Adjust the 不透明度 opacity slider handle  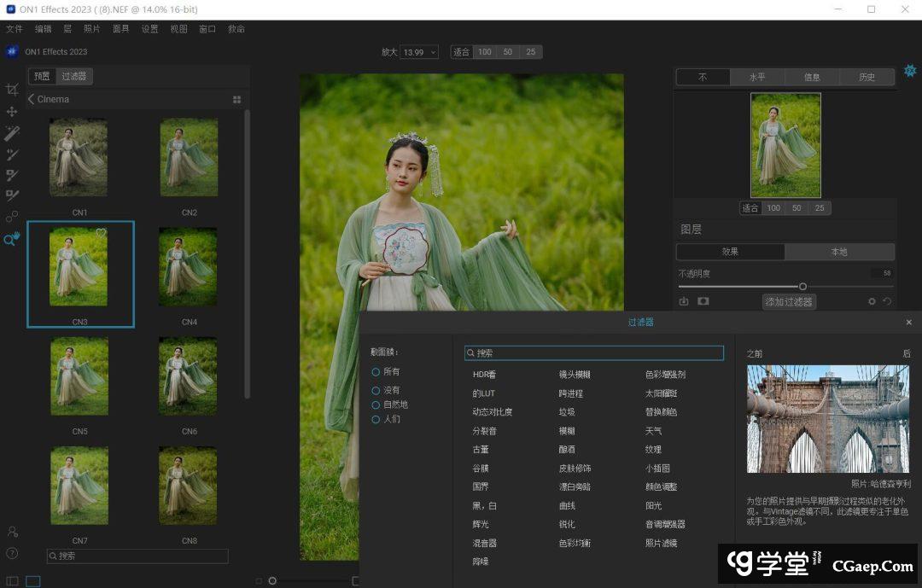802,287
